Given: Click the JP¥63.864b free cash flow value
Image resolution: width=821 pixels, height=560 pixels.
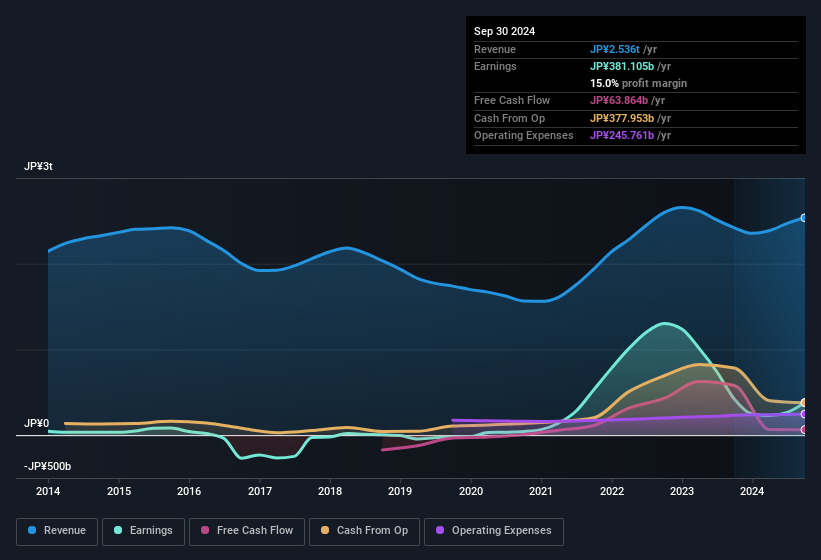Looking at the screenshot, I should coord(619,100).
